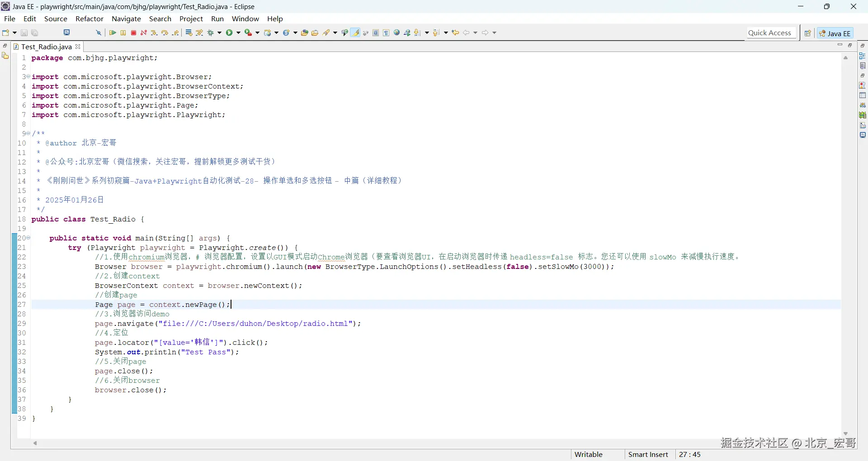Open the web browser globe icon
This screenshot has height=461, width=868.
[396, 33]
